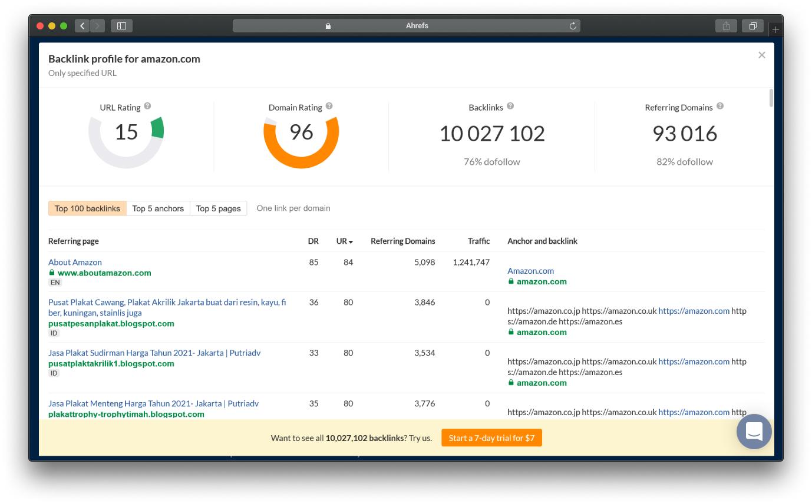This screenshot has height=504, width=812.
Task: Open the Domain Rating help tooltip
Action: (x=329, y=106)
